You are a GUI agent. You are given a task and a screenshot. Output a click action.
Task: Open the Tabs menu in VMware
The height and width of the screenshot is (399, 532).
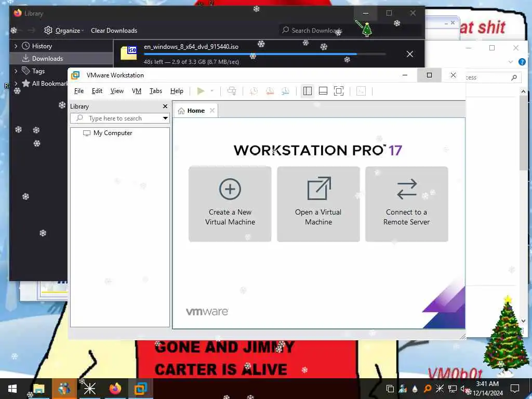tap(156, 91)
